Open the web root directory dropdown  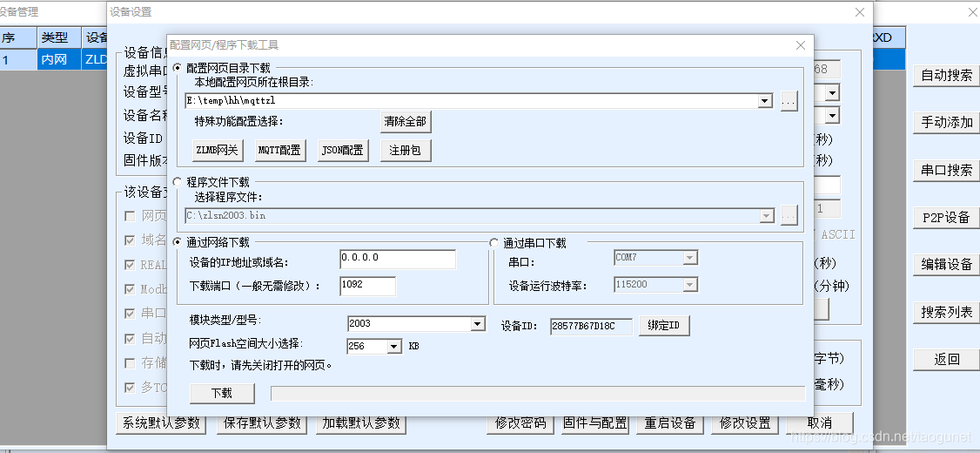coord(765,101)
